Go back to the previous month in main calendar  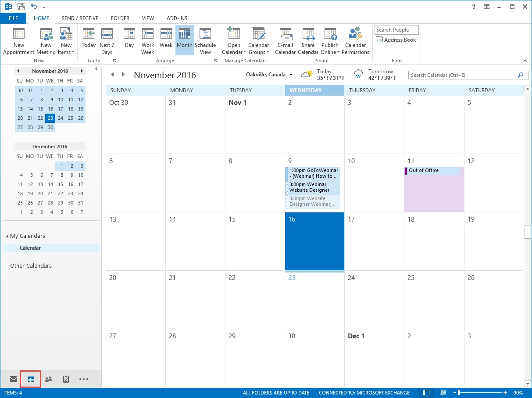click(x=112, y=75)
